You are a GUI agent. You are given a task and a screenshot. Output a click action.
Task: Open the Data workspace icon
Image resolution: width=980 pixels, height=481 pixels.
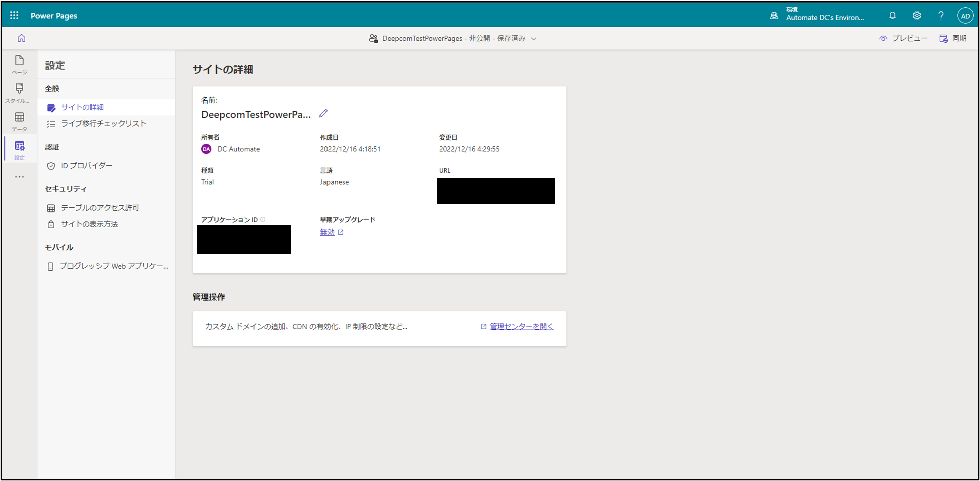[19, 121]
